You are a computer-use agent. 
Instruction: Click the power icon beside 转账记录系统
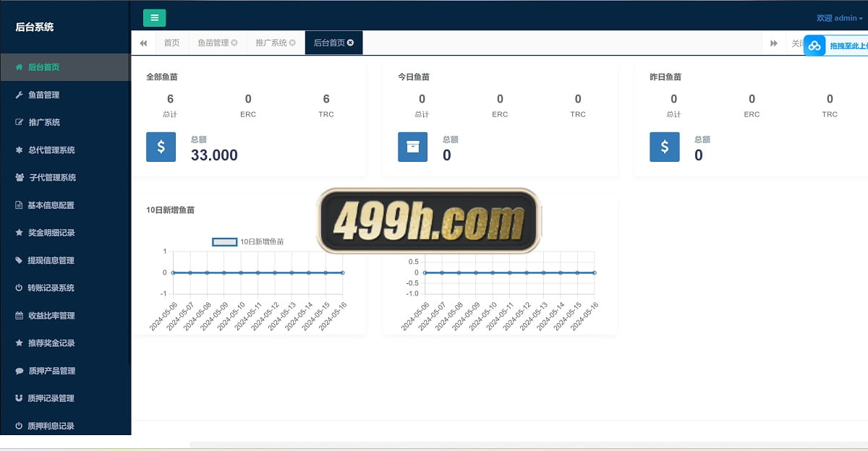pyautogui.click(x=19, y=288)
